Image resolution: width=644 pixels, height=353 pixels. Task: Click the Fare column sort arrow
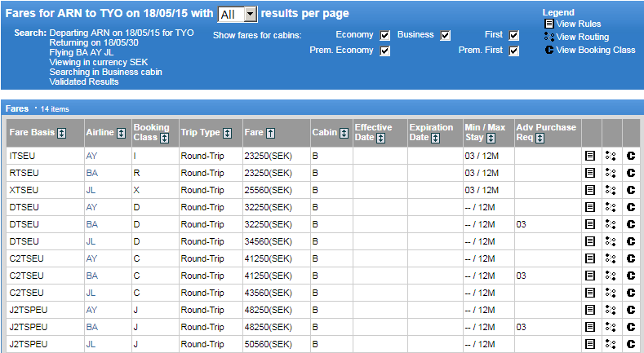tap(270, 133)
